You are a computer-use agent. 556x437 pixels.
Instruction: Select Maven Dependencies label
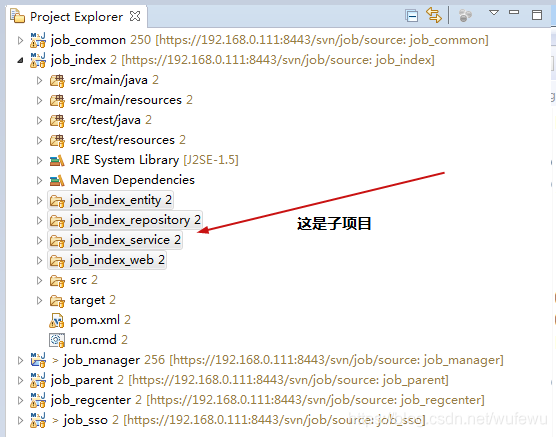[132, 180]
